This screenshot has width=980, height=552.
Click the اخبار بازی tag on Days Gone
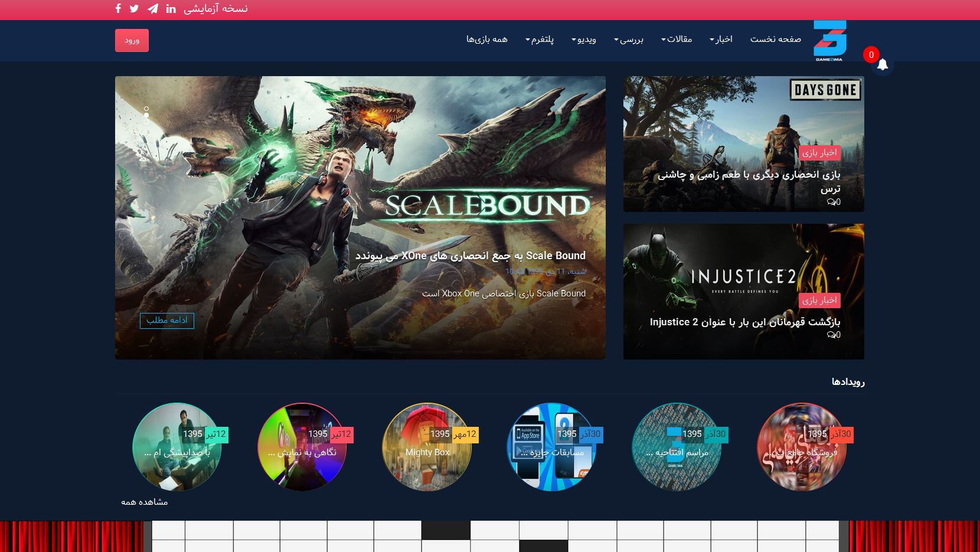[x=819, y=152]
